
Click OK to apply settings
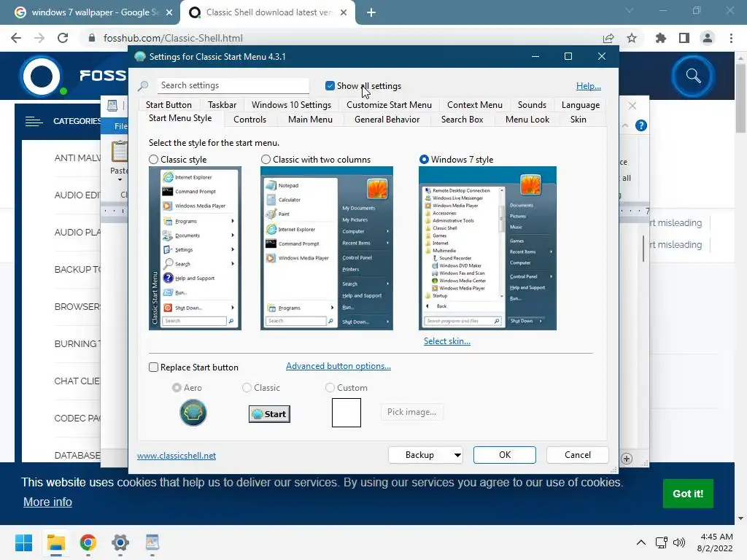(x=505, y=455)
